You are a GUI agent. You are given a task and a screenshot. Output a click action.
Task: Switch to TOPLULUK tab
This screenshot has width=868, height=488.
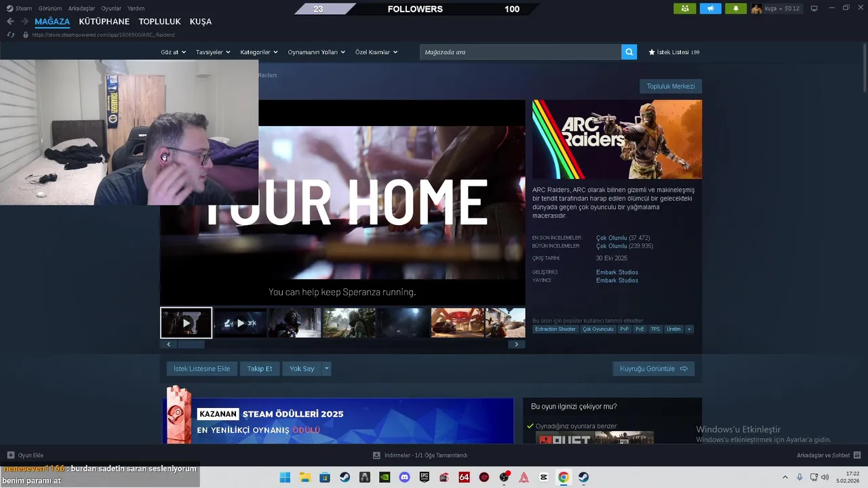point(159,21)
